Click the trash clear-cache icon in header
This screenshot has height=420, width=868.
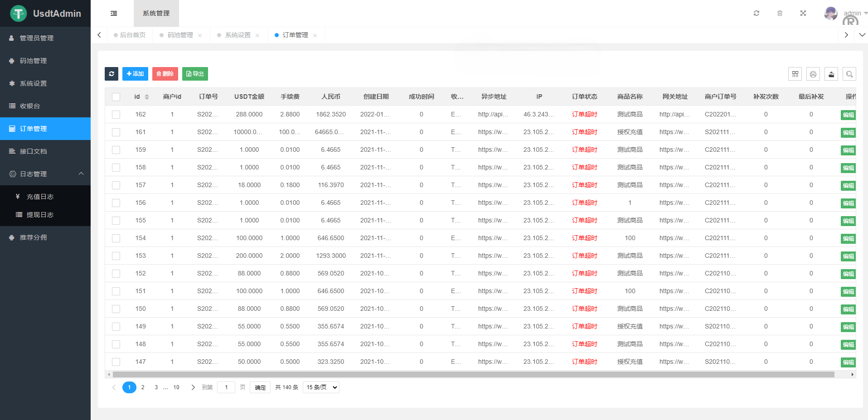pyautogui.click(x=780, y=14)
